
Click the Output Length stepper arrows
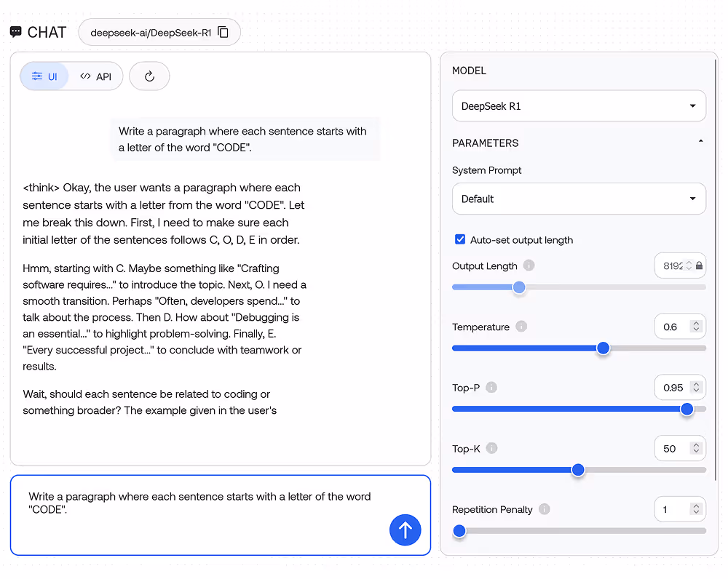click(x=689, y=265)
